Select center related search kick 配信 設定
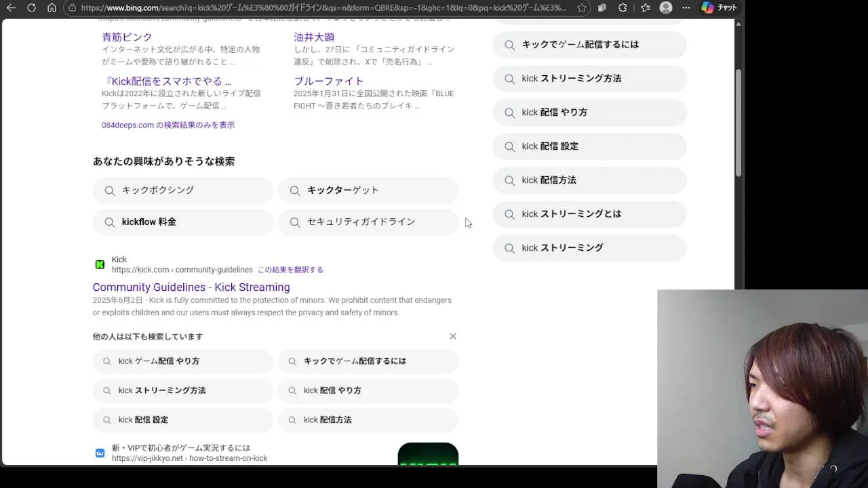 tap(183, 420)
